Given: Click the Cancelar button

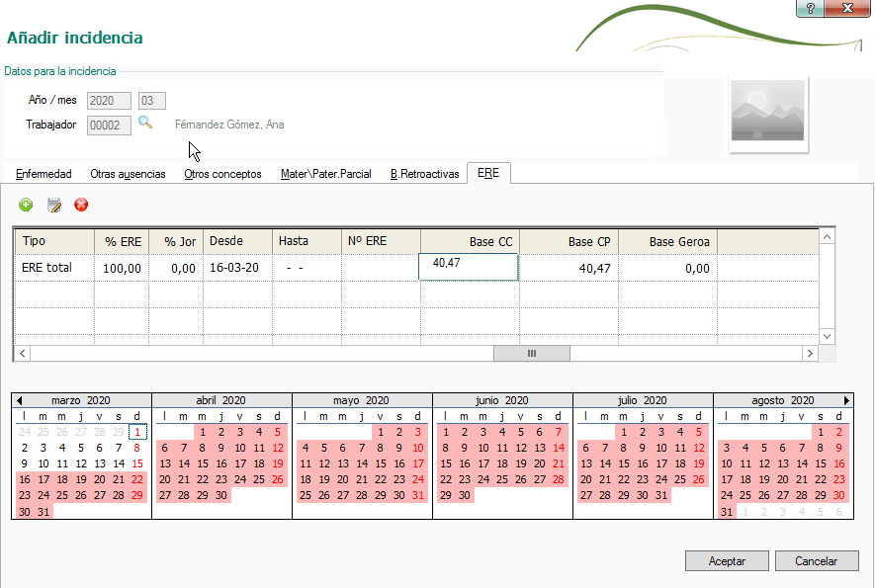Looking at the screenshot, I should click(817, 561).
